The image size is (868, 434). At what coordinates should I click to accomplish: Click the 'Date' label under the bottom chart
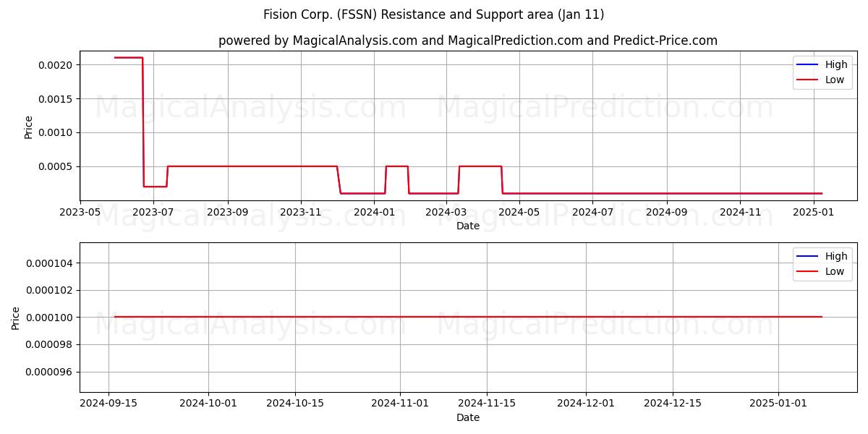468,417
